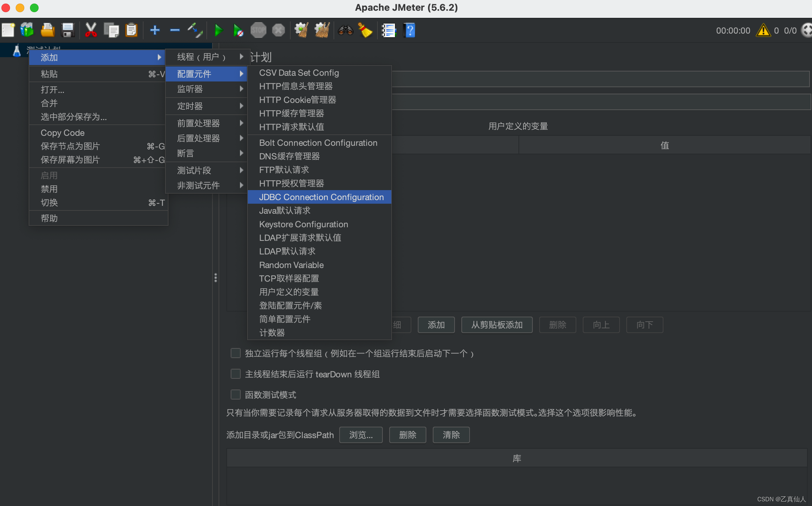
Task: Select JDBC Connection Configuration menu item
Action: click(x=320, y=197)
